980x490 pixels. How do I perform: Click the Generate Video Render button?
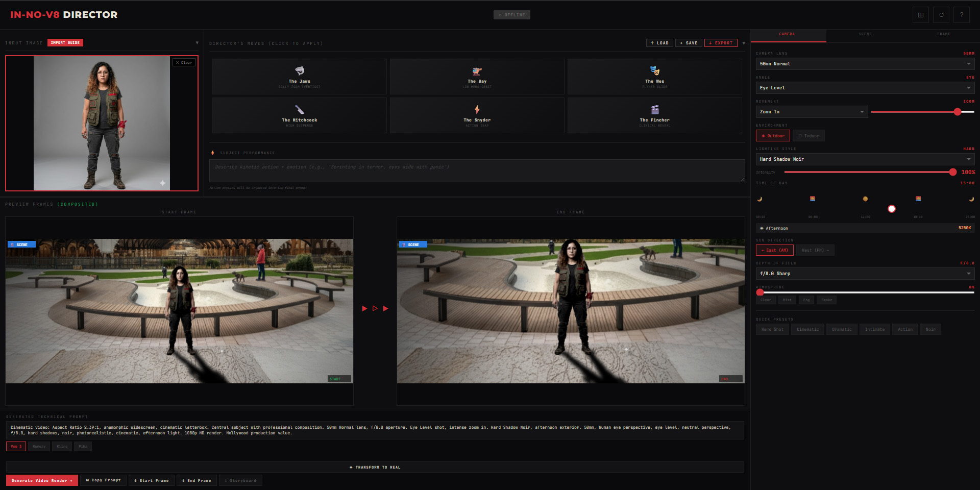(41, 480)
